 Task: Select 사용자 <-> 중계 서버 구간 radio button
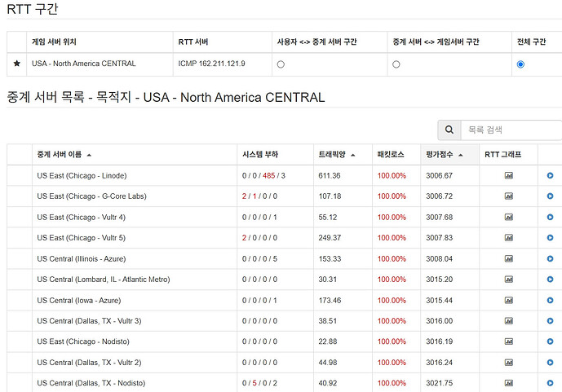click(281, 64)
